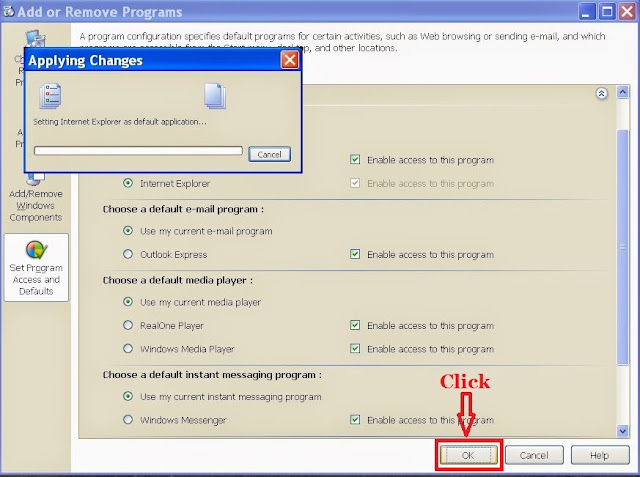The height and width of the screenshot is (477, 640).
Task: Click the Change or Remove Programs icon
Action: [35, 40]
